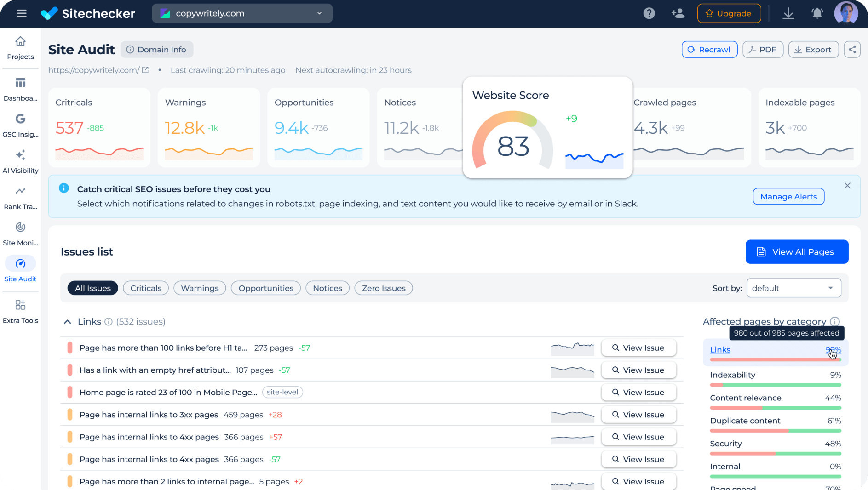Screen dimensions: 868x490
Task: Click the Indexability category progress bar
Action: [776, 385]
